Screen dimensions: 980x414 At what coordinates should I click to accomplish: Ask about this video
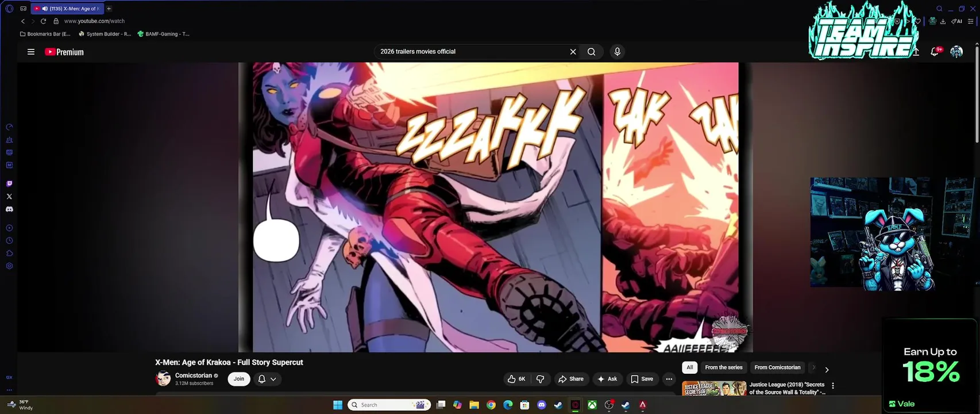pos(607,379)
